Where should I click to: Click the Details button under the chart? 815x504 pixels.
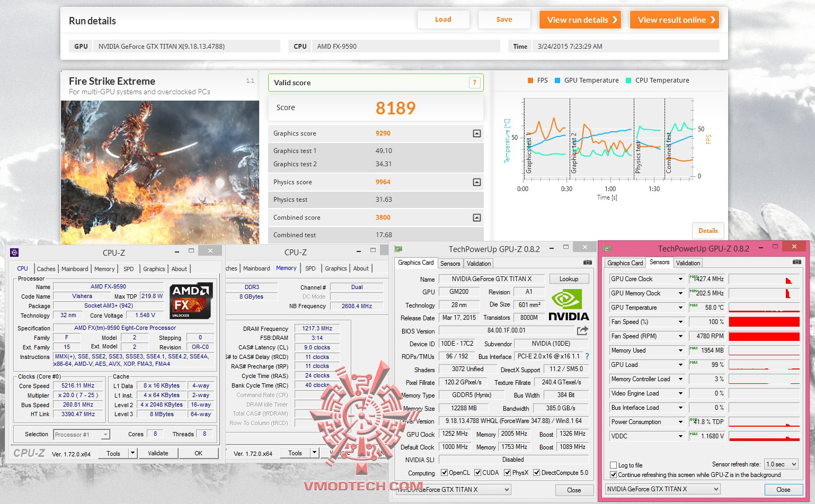(708, 231)
